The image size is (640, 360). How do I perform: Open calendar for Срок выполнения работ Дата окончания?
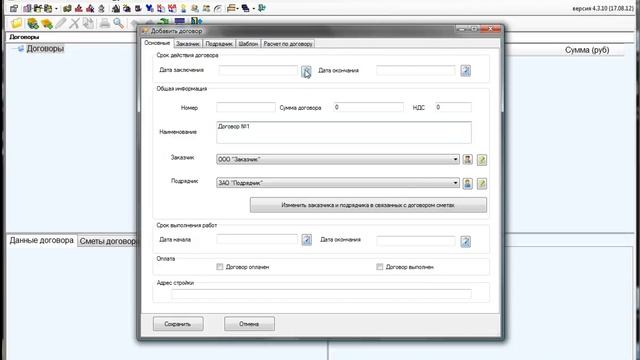465,242
